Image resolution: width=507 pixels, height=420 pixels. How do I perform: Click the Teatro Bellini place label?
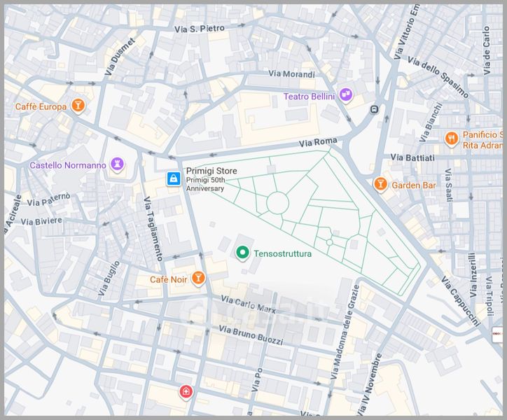(310, 96)
